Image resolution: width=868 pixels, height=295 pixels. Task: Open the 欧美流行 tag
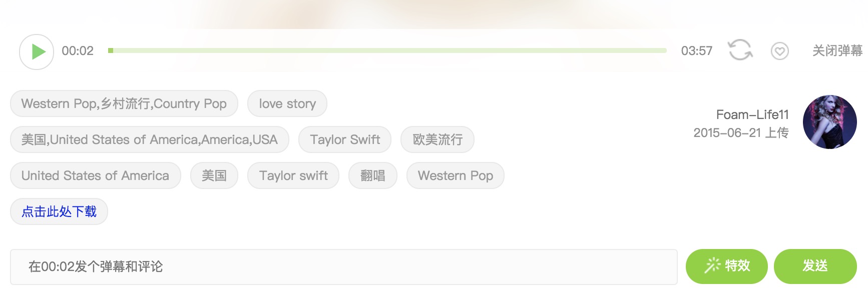pos(438,139)
